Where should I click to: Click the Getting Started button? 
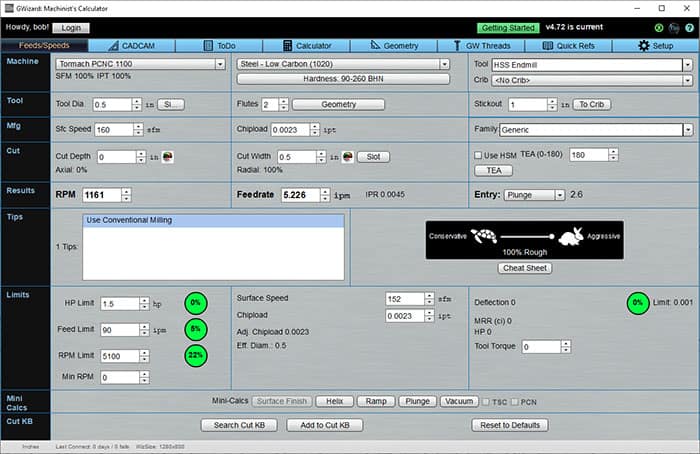click(x=508, y=28)
